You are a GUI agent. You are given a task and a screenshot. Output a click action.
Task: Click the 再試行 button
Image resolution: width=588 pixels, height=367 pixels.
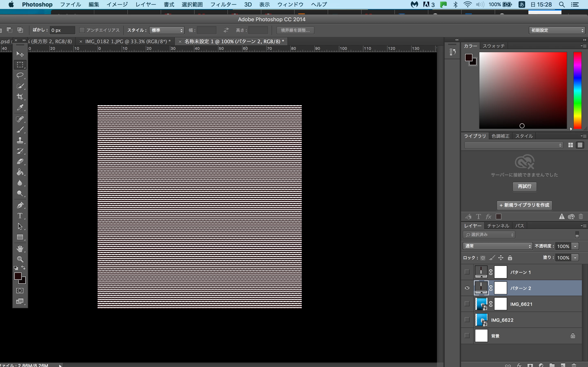524,186
